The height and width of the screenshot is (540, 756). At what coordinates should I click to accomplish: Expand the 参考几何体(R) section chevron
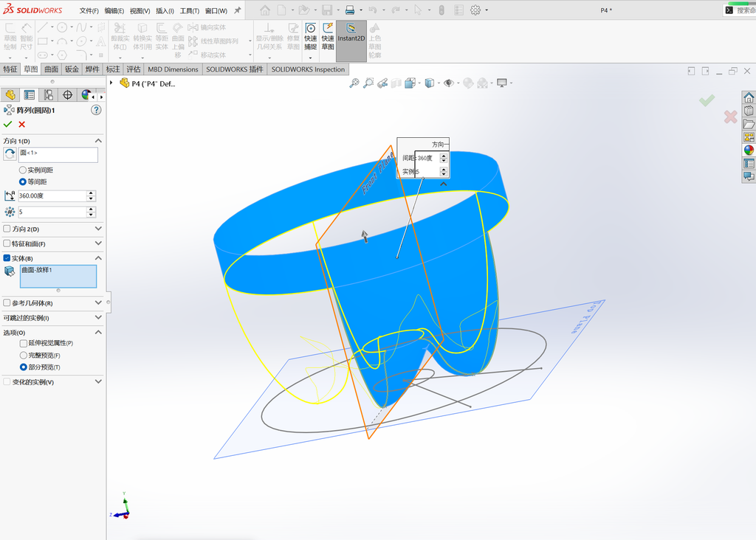point(98,302)
